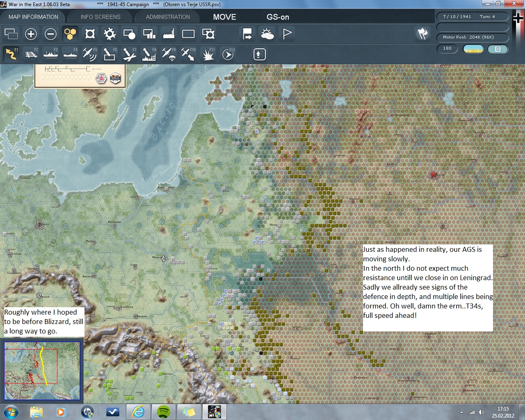Zoom in the map with plus icon
Image resolution: width=525 pixels, height=420 pixels.
pyautogui.click(x=31, y=34)
